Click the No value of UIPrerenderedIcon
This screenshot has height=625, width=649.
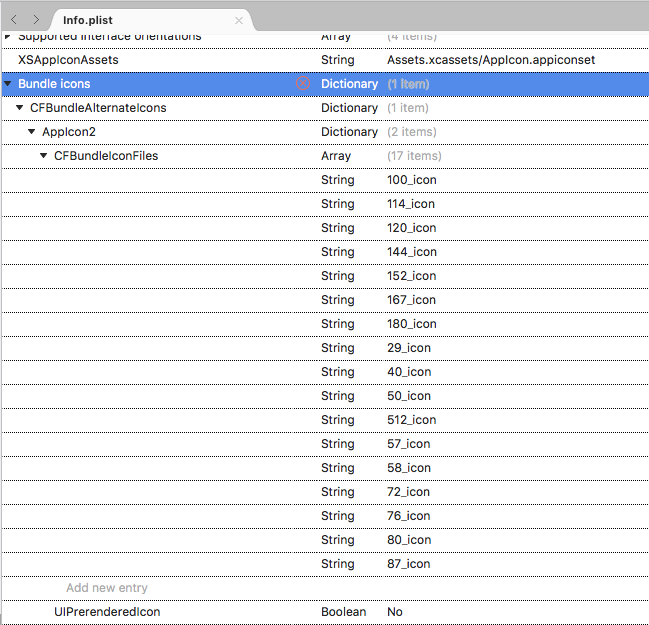[395, 612]
